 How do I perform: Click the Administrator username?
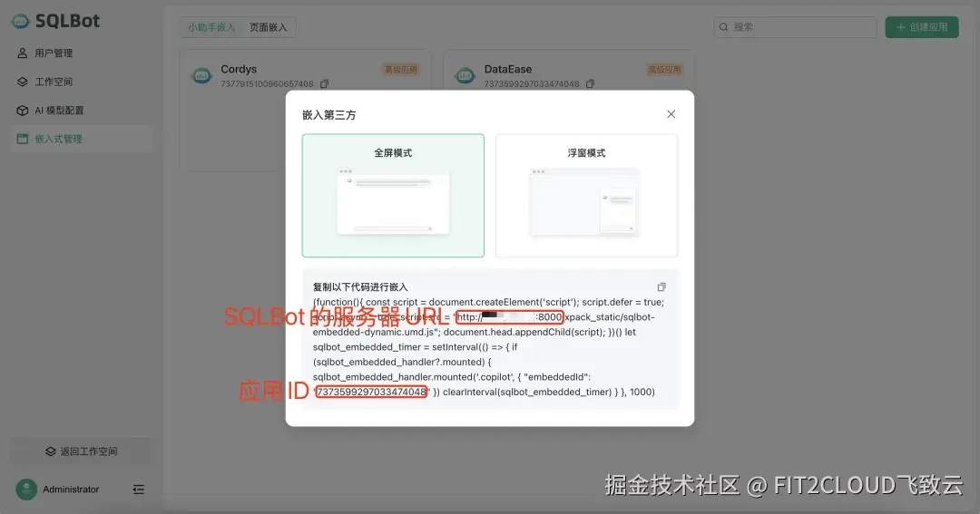point(71,490)
